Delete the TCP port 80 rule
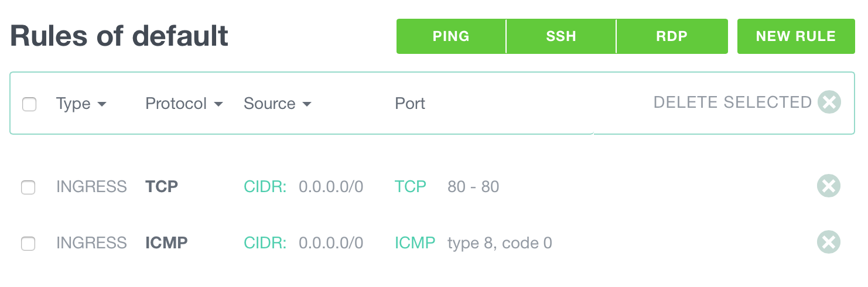868x287 pixels. tap(829, 186)
